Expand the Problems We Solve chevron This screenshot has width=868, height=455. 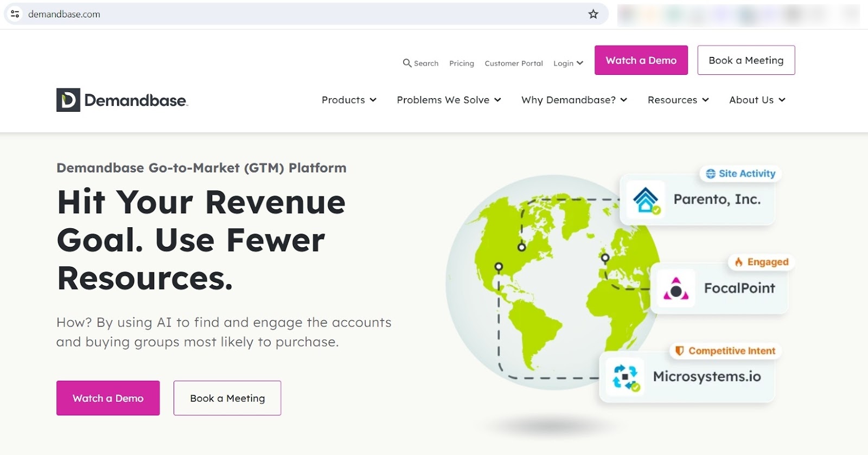pos(497,100)
